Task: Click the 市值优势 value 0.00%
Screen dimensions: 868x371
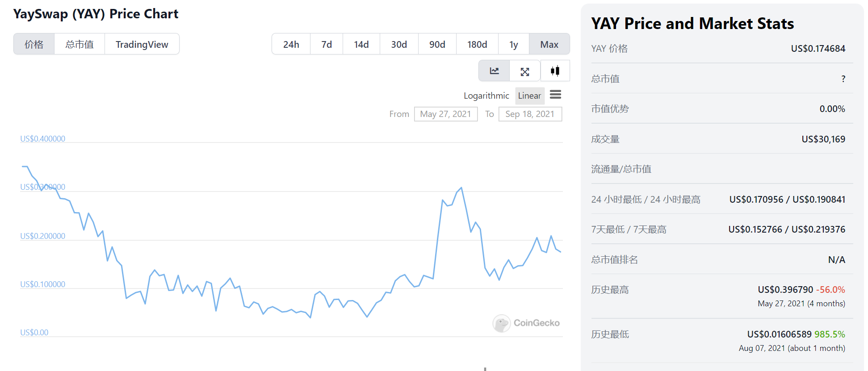Action: [x=832, y=108]
